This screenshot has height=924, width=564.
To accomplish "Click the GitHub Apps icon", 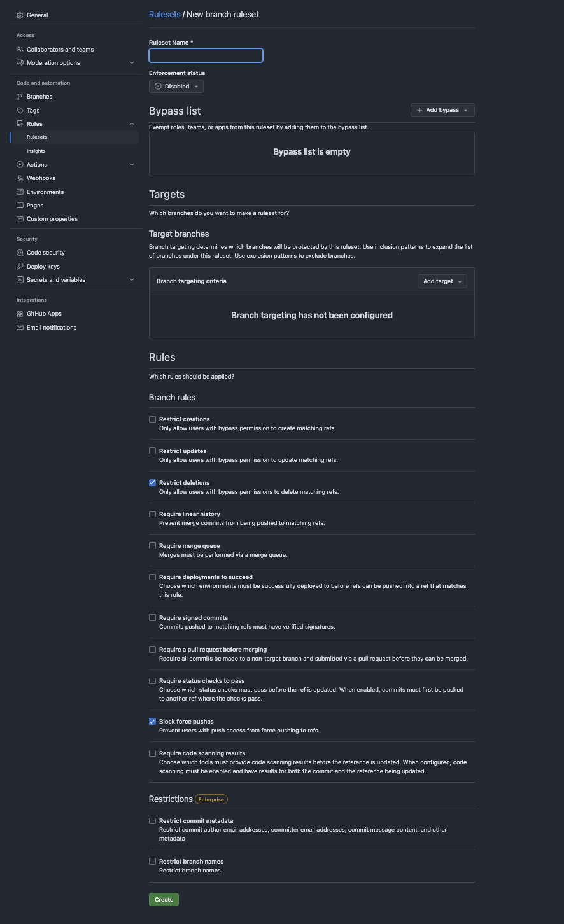I will (20, 314).
